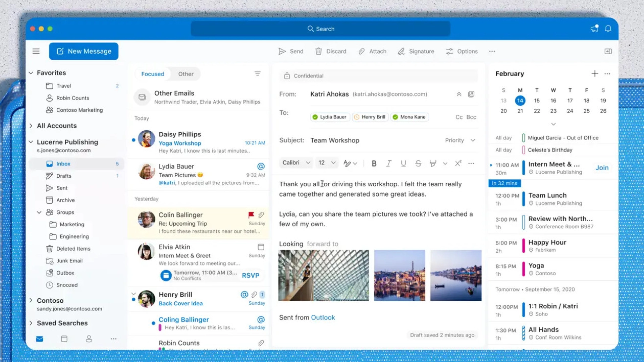Open the text highlight color tool
The image size is (644, 362).
click(x=433, y=163)
